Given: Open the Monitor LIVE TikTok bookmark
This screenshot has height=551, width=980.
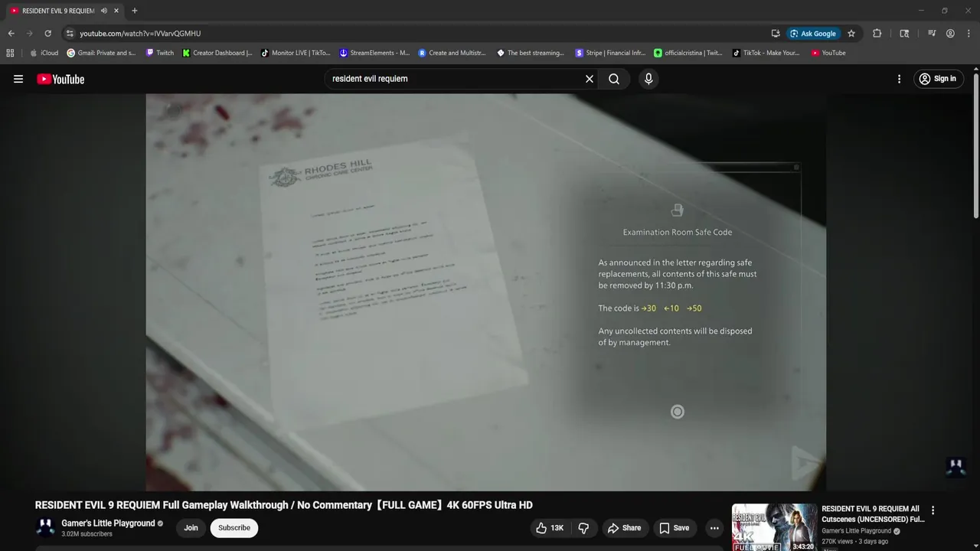Looking at the screenshot, I should 296,53.
